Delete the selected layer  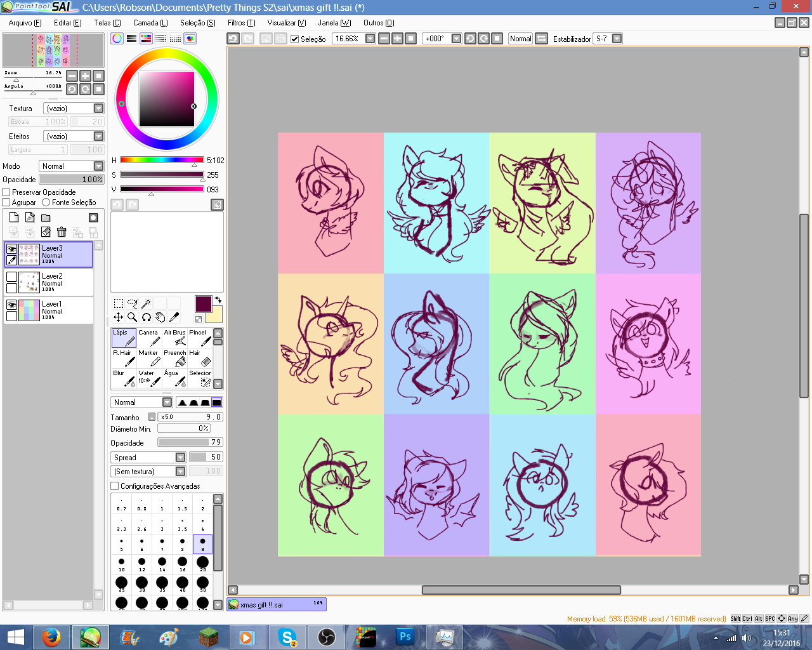pyautogui.click(x=62, y=232)
